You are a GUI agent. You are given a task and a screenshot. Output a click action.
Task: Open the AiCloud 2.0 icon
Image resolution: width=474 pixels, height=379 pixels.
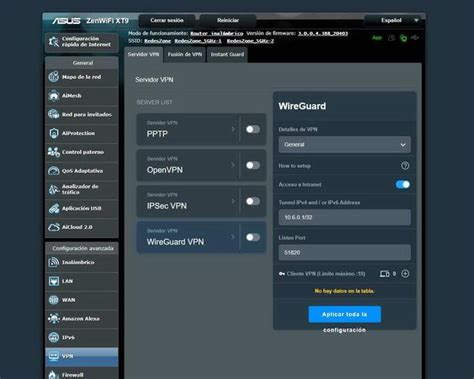coord(54,227)
